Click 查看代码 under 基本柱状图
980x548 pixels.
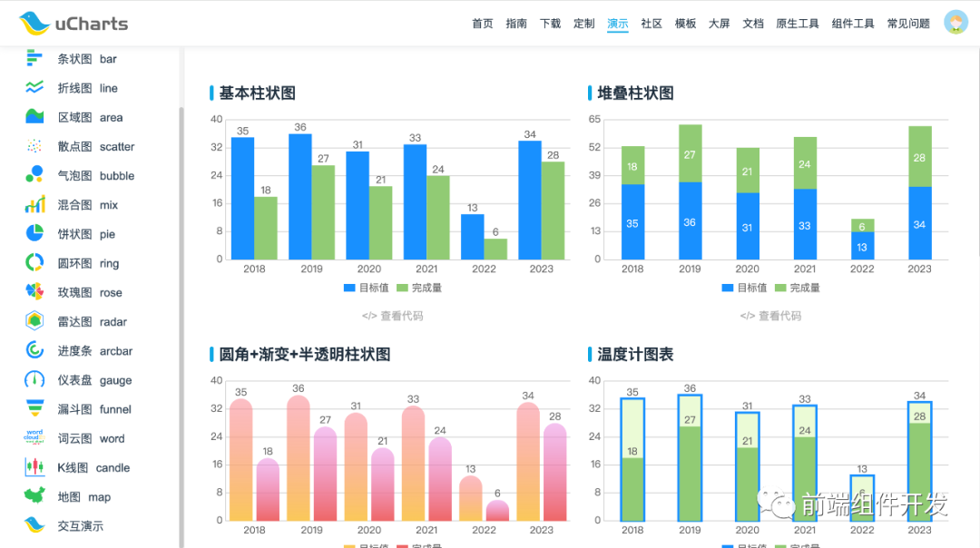pos(393,316)
